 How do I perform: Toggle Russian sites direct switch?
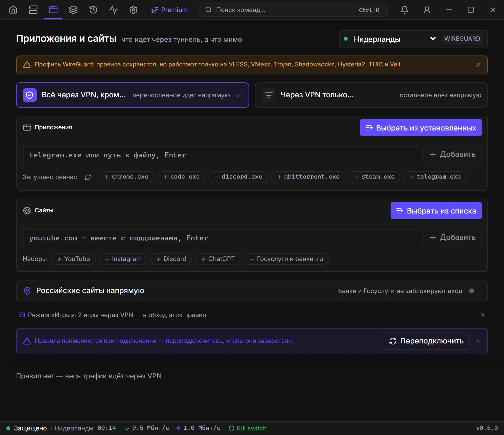tap(475, 291)
